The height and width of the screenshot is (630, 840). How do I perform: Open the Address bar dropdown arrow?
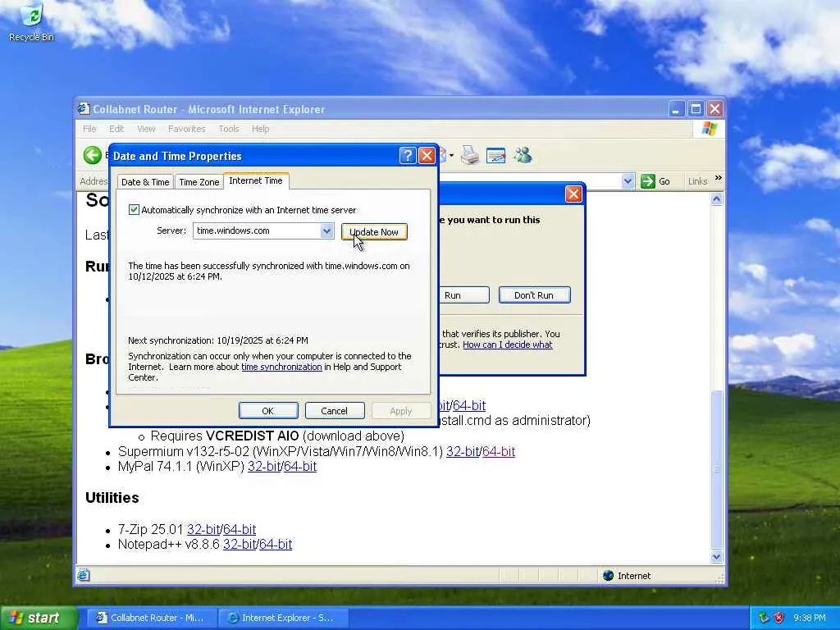pyautogui.click(x=628, y=181)
